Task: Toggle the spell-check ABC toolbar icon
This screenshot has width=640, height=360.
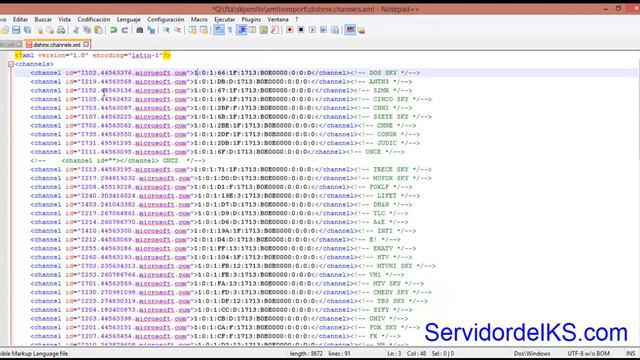Action: pos(350,30)
